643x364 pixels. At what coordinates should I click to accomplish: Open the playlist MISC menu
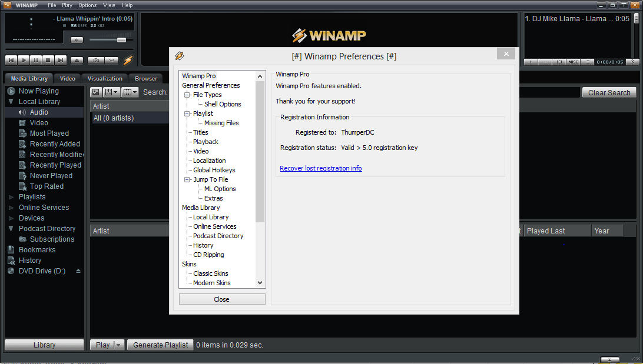[x=573, y=62]
